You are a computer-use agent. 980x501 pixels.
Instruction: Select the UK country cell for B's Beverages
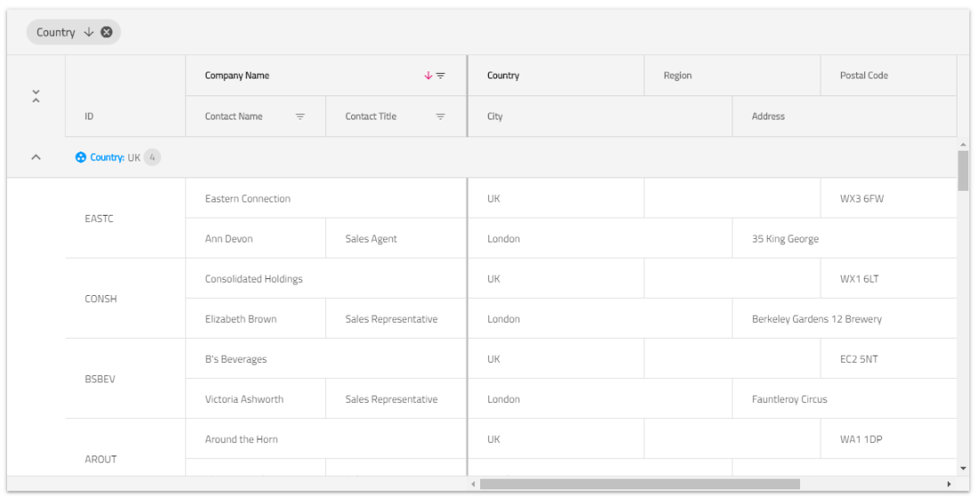556,358
